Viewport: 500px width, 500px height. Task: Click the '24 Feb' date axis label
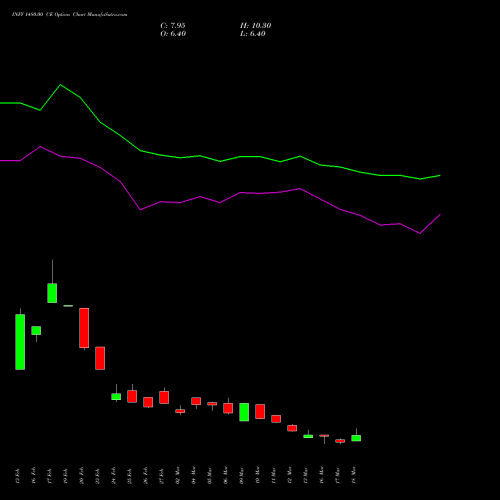pos(113,476)
